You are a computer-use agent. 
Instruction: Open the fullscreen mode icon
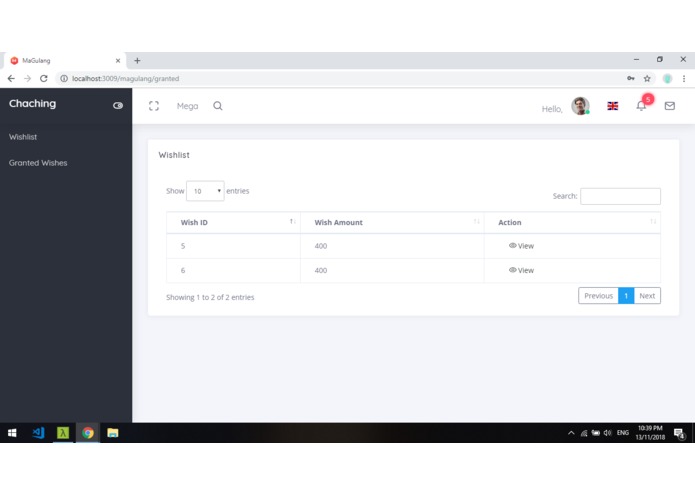coord(154,106)
